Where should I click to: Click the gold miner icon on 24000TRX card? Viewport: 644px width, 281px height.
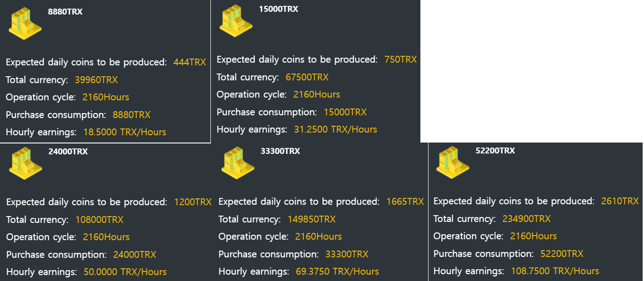tap(25, 163)
